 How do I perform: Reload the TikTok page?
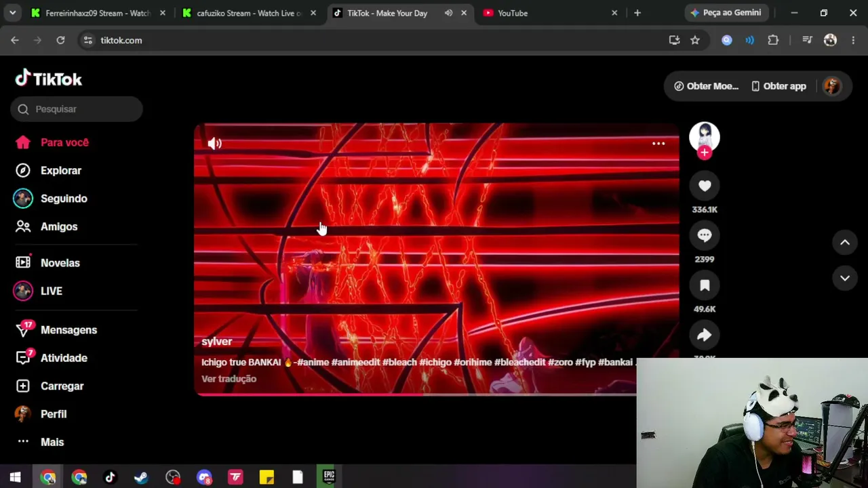click(x=60, y=41)
